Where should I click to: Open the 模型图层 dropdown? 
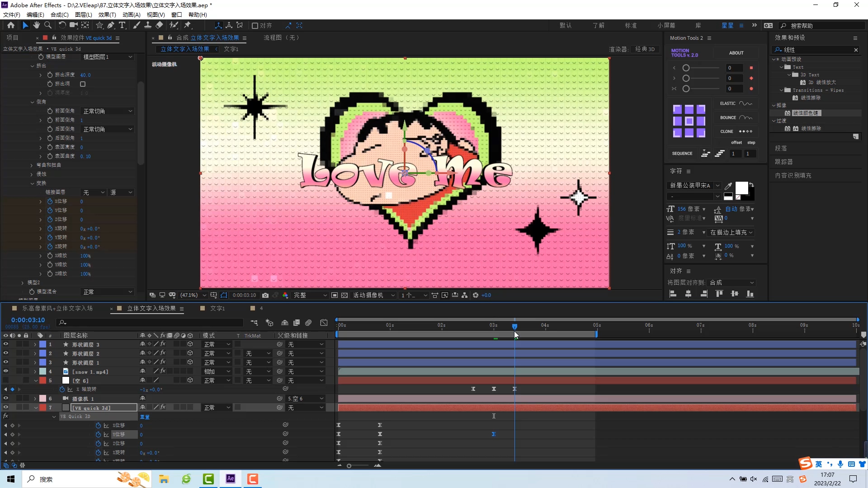[108, 57]
